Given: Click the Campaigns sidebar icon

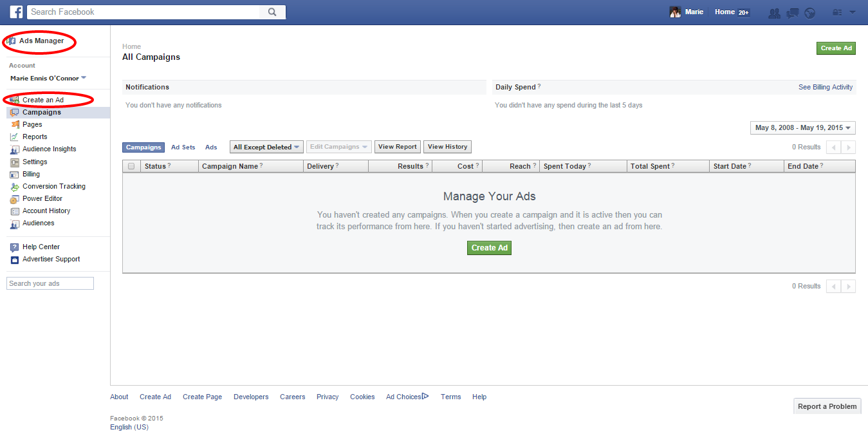Looking at the screenshot, I should click(15, 112).
